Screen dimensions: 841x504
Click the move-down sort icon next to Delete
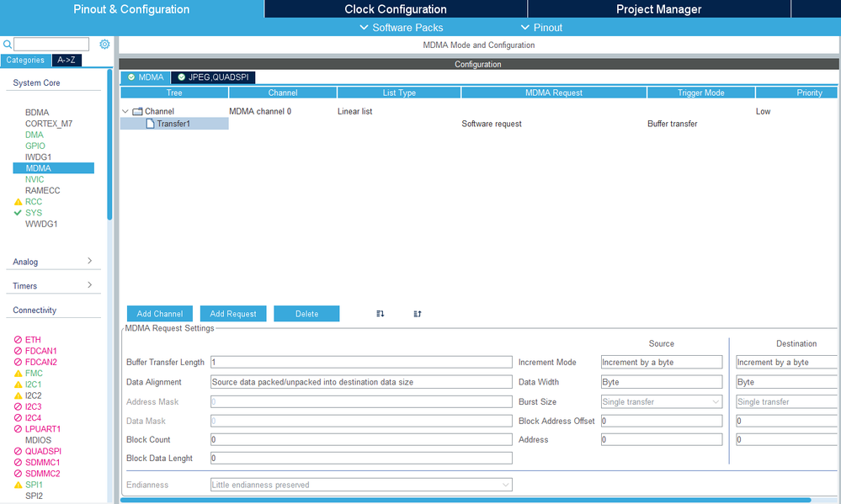pyautogui.click(x=381, y=314)
